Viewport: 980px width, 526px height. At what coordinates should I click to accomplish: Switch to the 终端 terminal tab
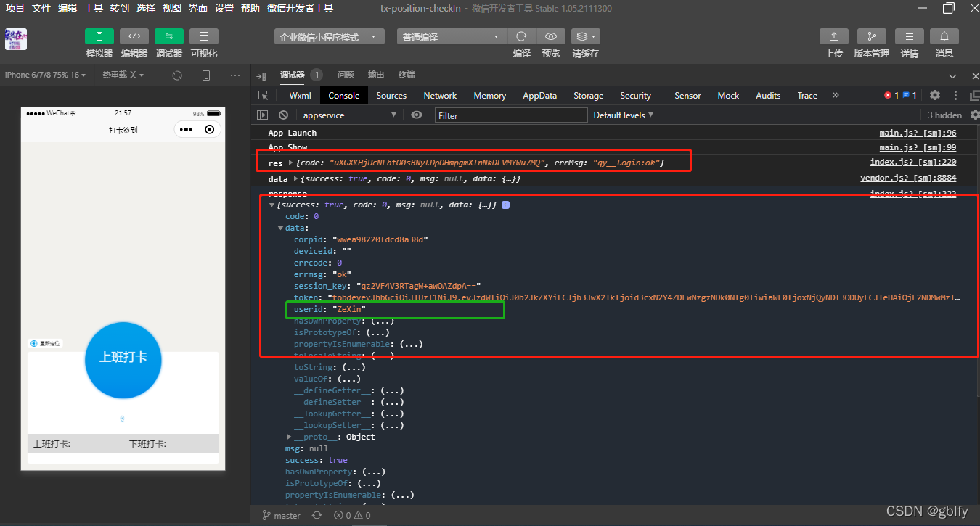pyautogui.click(x=407, y=75)
